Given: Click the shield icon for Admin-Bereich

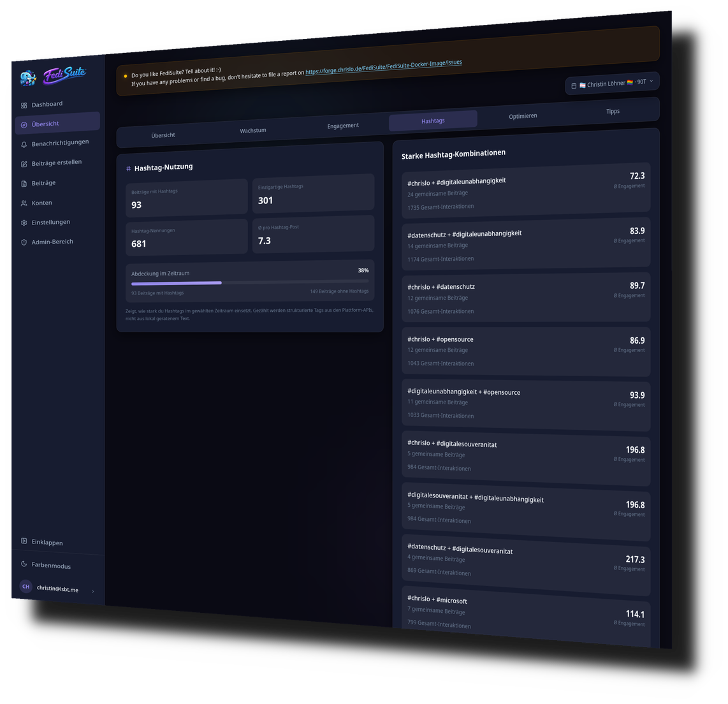Looking at the screenshot, I should coord(24,242).
